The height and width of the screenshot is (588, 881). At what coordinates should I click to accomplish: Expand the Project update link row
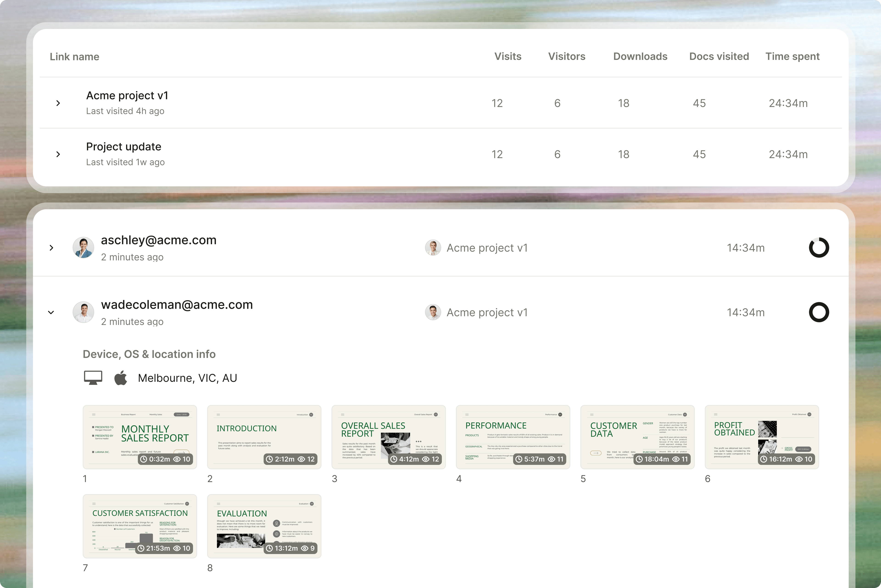(58, 154)
